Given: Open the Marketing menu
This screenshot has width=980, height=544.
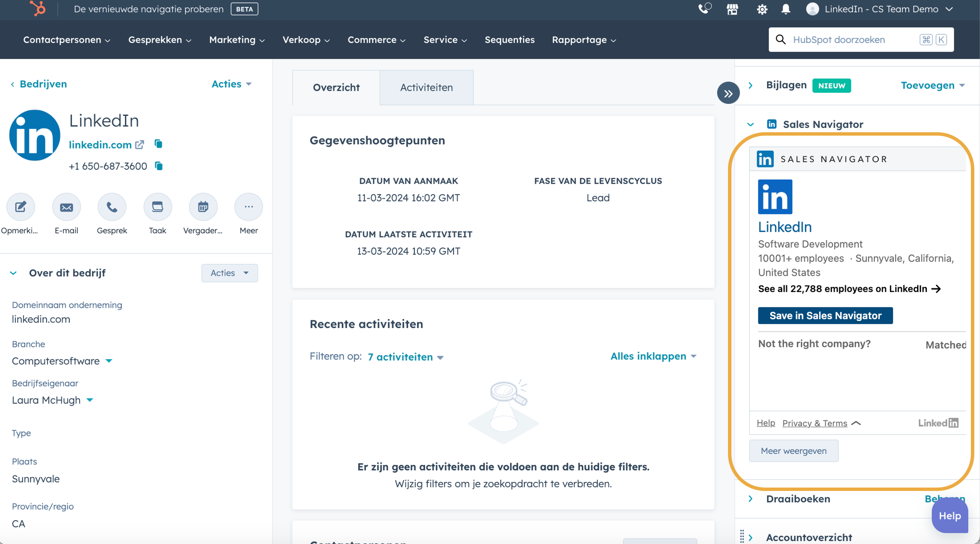Looking at the screenshot, I should pos(236,39).
